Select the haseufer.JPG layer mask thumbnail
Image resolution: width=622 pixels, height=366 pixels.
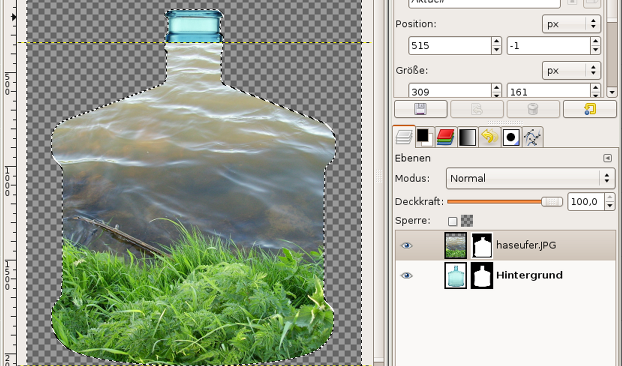pyautogui.click(x=482, y=245)
